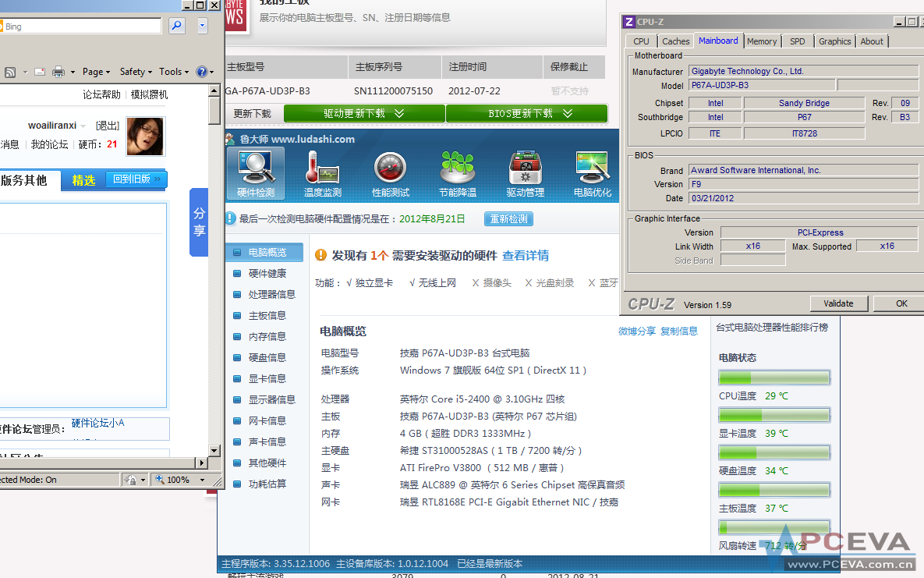Click the OK button in CPU-Z
924x578 pixels.
(x=901, y=303)
